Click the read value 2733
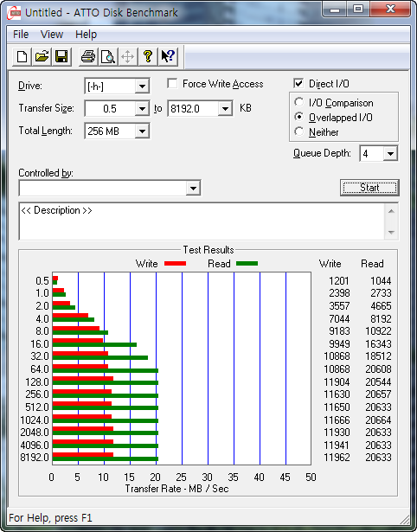This screenshot has width=417, height=532. tap(381, 293)
